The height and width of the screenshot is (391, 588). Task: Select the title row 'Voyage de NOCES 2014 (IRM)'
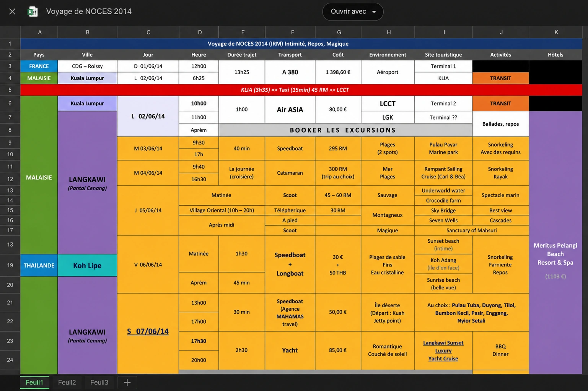coord(301,44)
